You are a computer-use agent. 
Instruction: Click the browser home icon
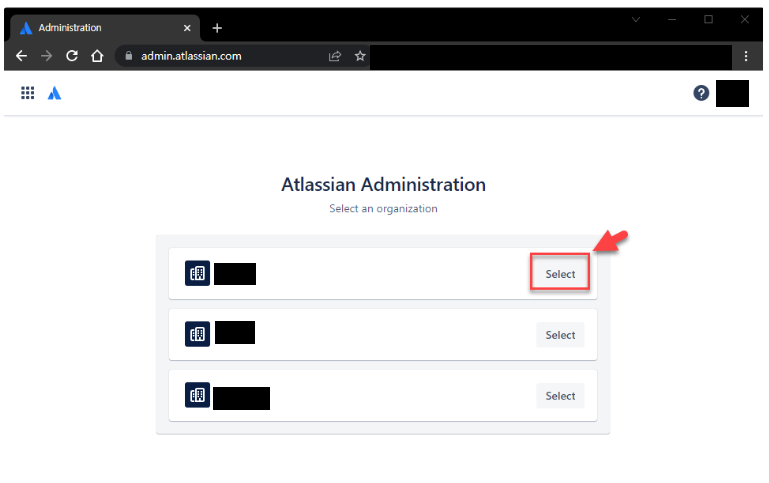[x=97, y=56]
